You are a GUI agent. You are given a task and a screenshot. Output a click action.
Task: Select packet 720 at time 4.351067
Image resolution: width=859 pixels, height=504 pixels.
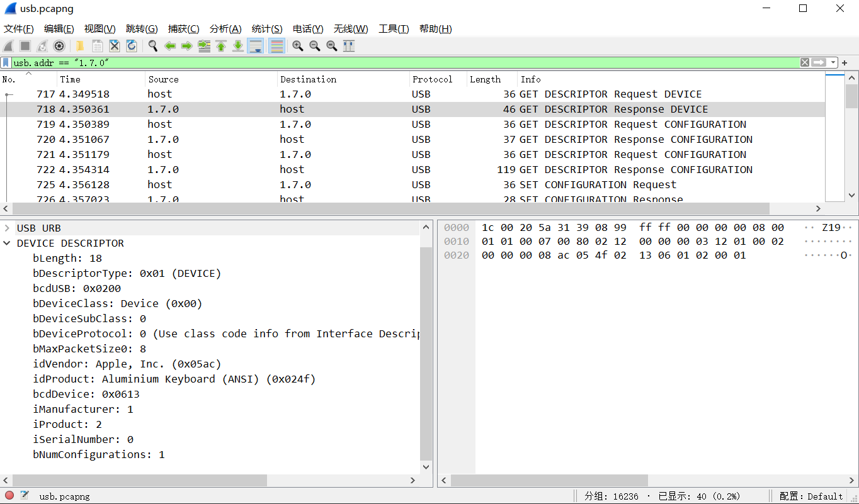pos(412,140)
